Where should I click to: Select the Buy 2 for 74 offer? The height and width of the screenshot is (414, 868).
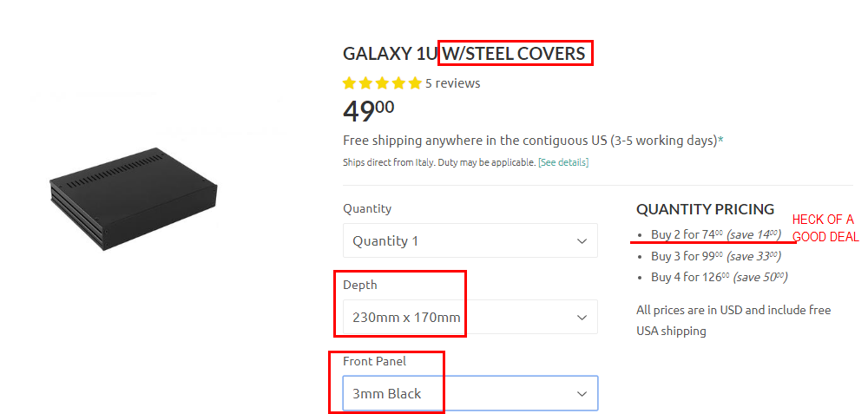point(716,234)
